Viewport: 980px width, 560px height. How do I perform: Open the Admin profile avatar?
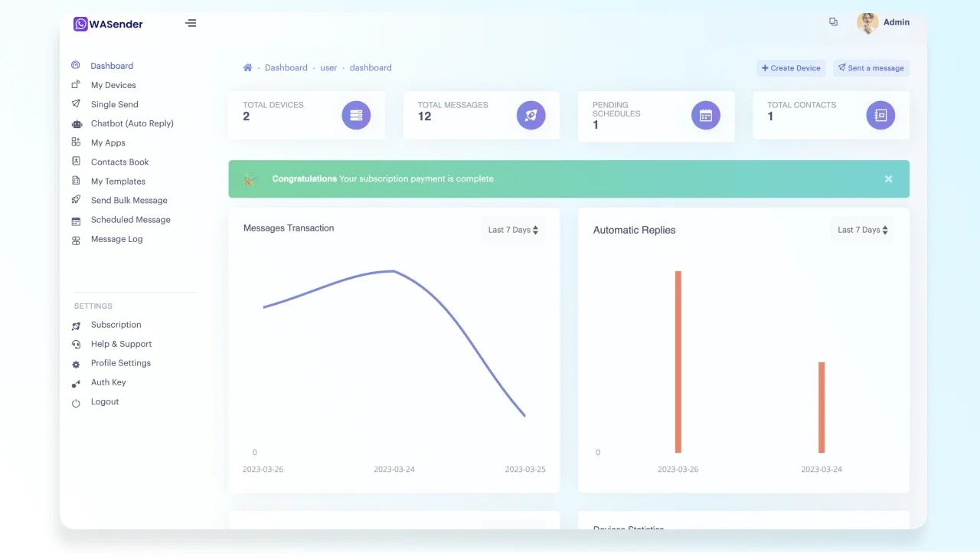coord(867,23)
